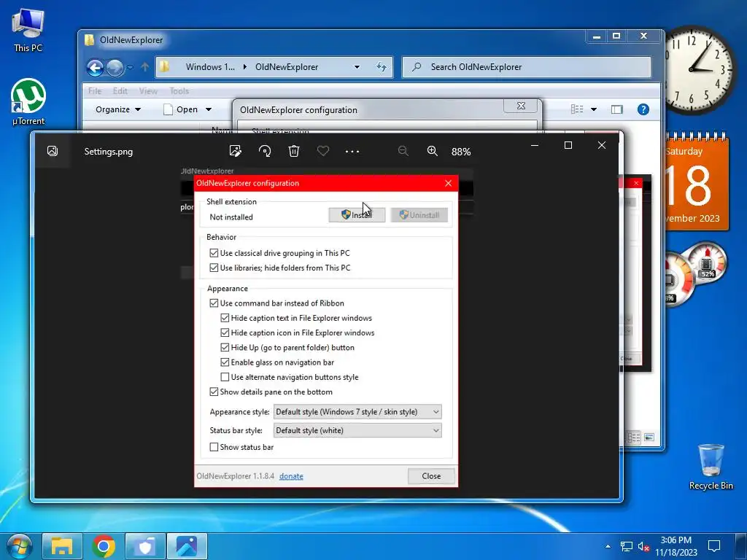Zoom in using the plus magnifier
This screenshot has width=747, height=560.
(x=433, y=151)
